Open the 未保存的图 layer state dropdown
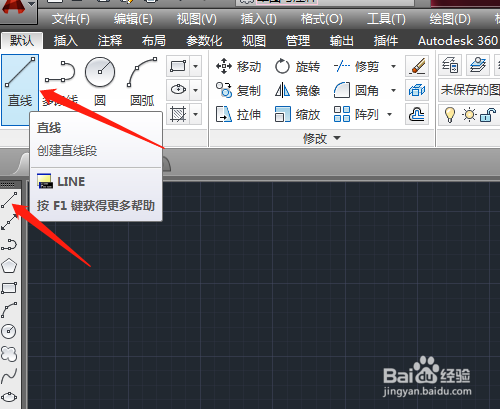 [469, 89]
